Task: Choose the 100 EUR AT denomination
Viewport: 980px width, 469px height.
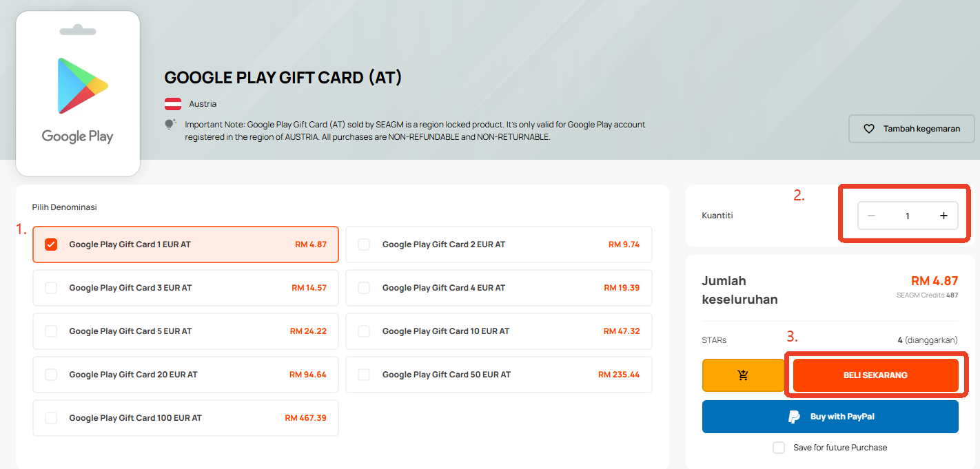Action: point(186,418)
